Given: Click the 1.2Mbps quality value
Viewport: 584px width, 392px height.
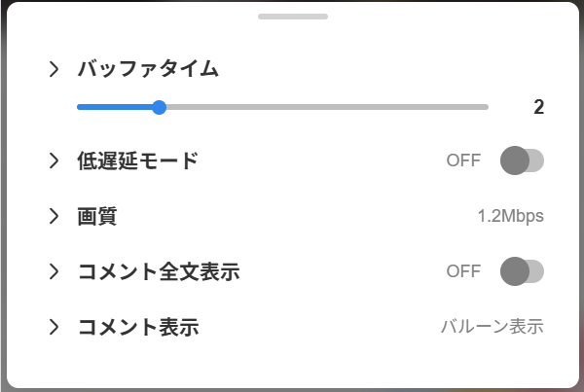Looking at the screenshot, I should [510, 216].
